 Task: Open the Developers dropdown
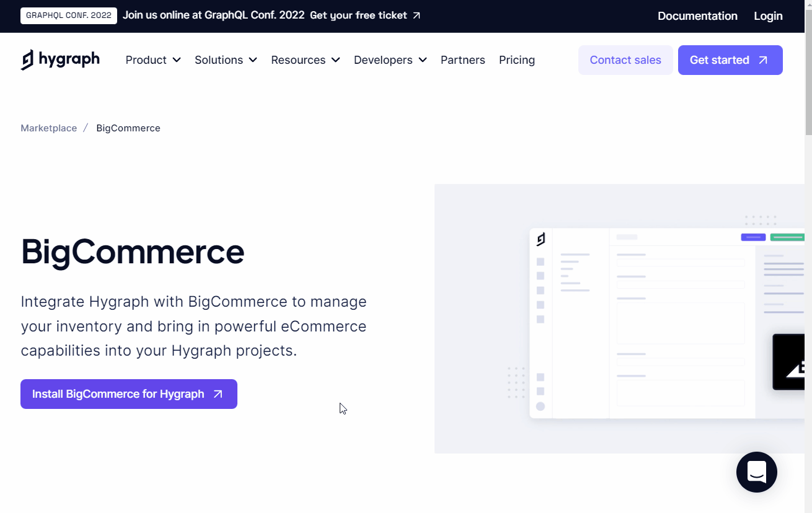pos(390,59)
